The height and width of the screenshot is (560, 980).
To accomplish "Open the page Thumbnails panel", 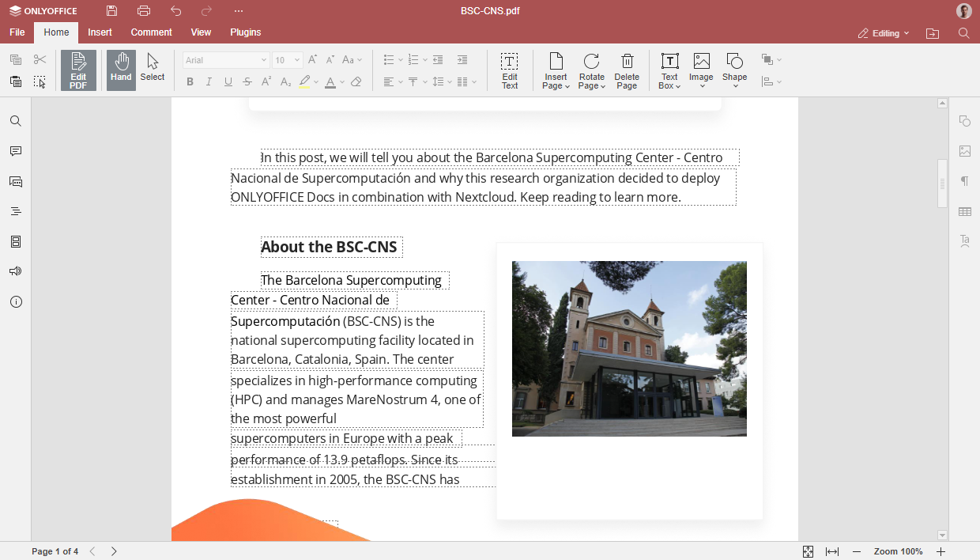I will pyautogui.click(x=16, y=241).
